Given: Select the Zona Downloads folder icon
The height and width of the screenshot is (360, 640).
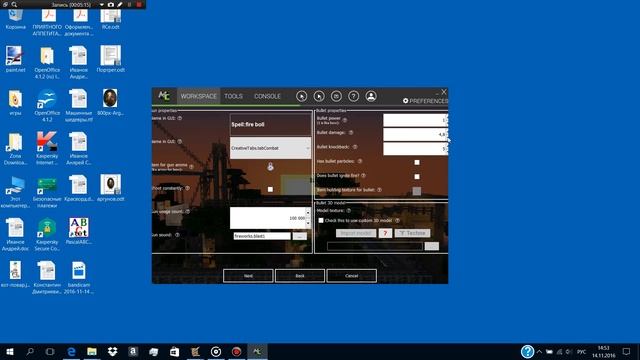Looking at the screenshot, I should 15,148.
